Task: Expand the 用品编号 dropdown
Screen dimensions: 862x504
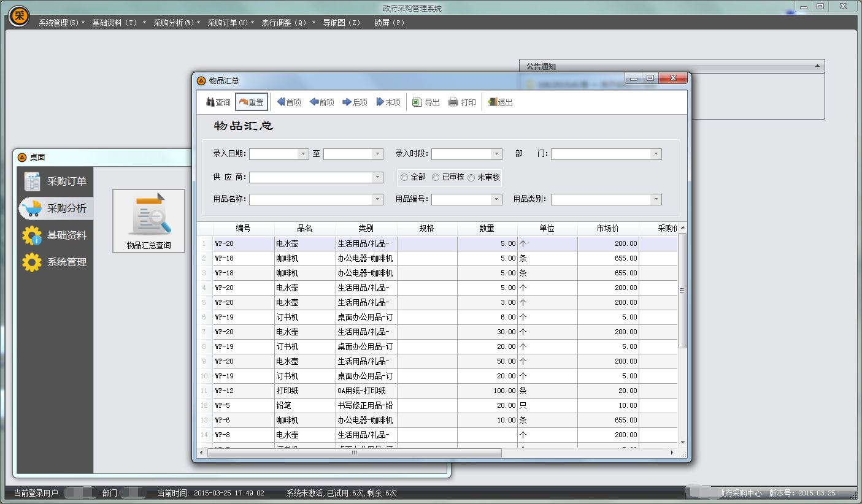Action: tap(497, 199)
